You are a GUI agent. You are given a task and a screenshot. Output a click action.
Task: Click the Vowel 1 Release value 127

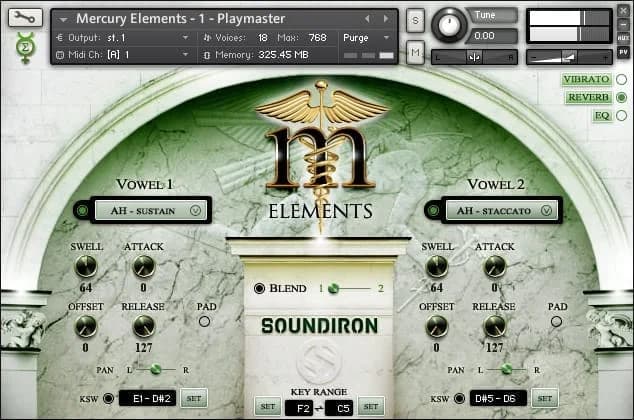pos(144,348)
